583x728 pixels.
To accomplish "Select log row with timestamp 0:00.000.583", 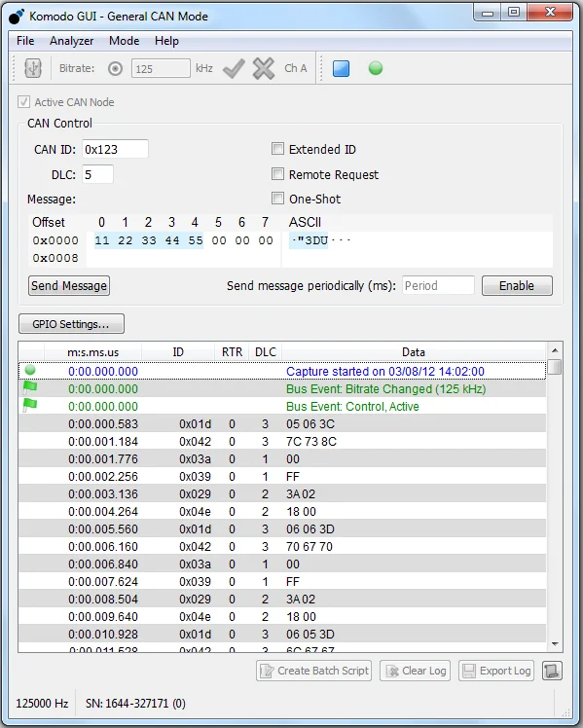I will coord(282,424).
